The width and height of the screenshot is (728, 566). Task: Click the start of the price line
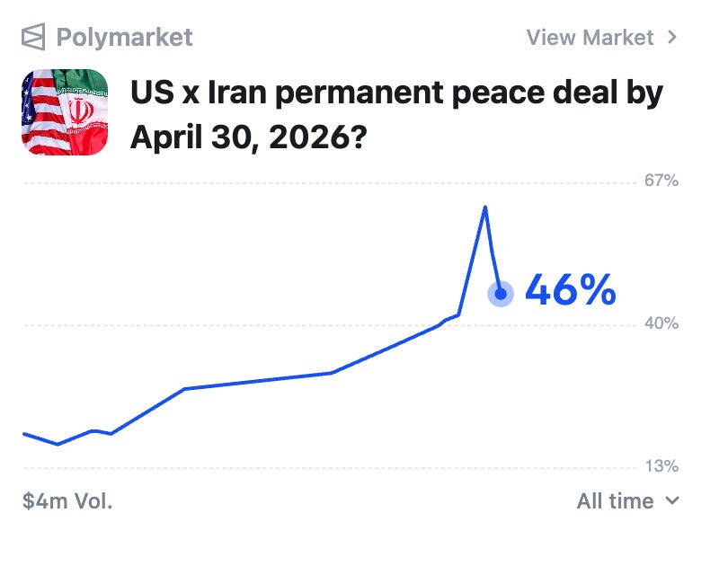pos(24,434)
